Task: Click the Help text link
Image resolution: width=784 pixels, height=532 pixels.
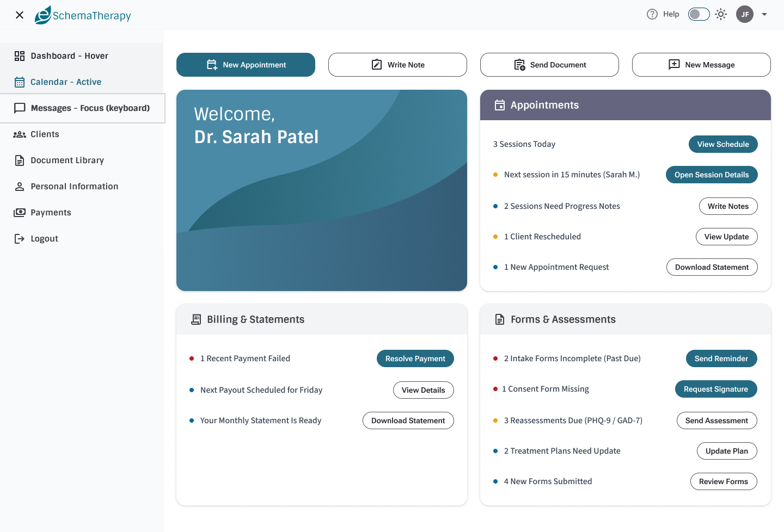Action: click(671, 14)
